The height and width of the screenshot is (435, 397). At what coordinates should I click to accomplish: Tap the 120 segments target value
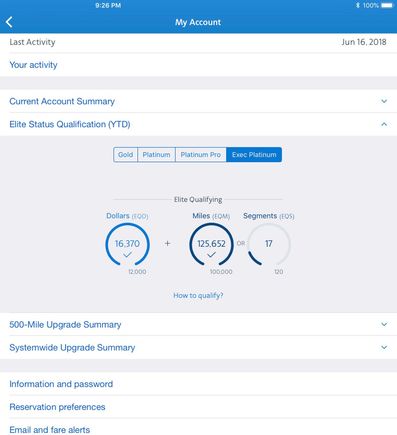(279, 272)
